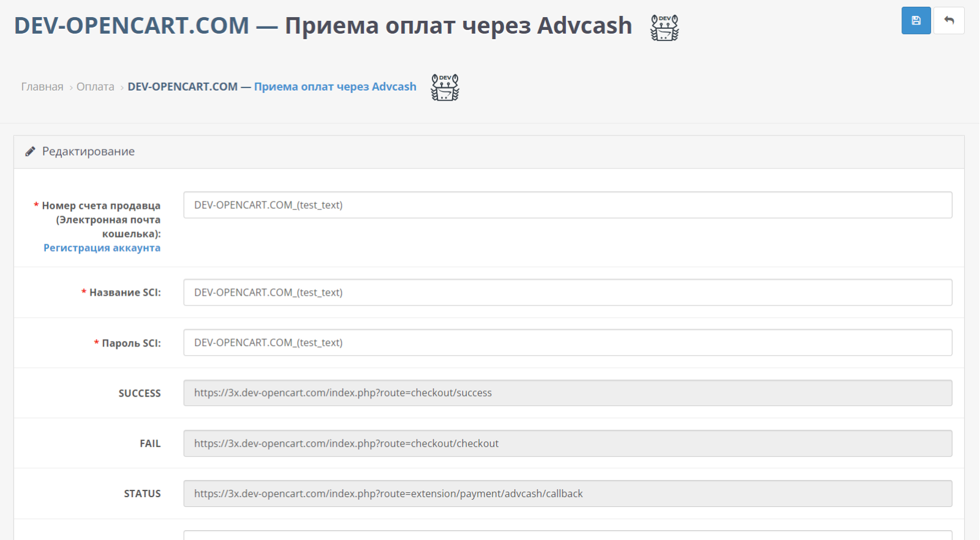Click the crab logo in the breadcrumb
Image resolution: width=980 pixels, height=540 pixels.
445,88
